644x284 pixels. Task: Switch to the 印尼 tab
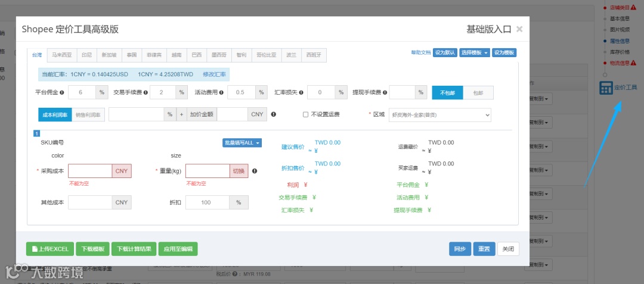point(86,55)
